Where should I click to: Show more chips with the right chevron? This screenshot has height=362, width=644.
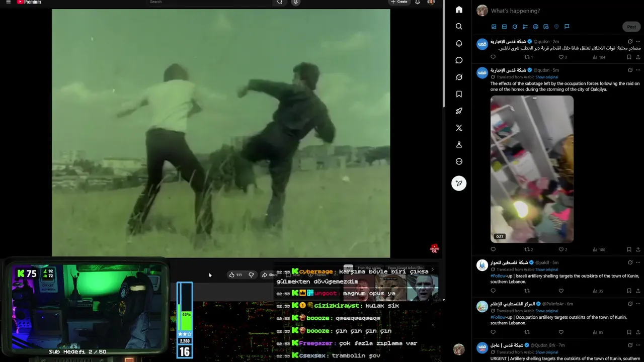[x=432, y=269]
